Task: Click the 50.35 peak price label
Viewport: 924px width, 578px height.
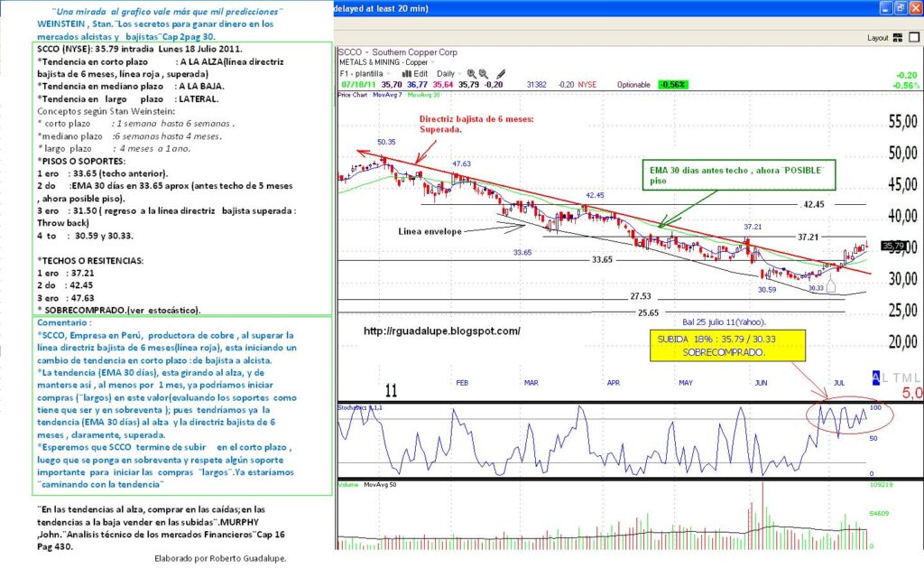Action: (386, 142)
